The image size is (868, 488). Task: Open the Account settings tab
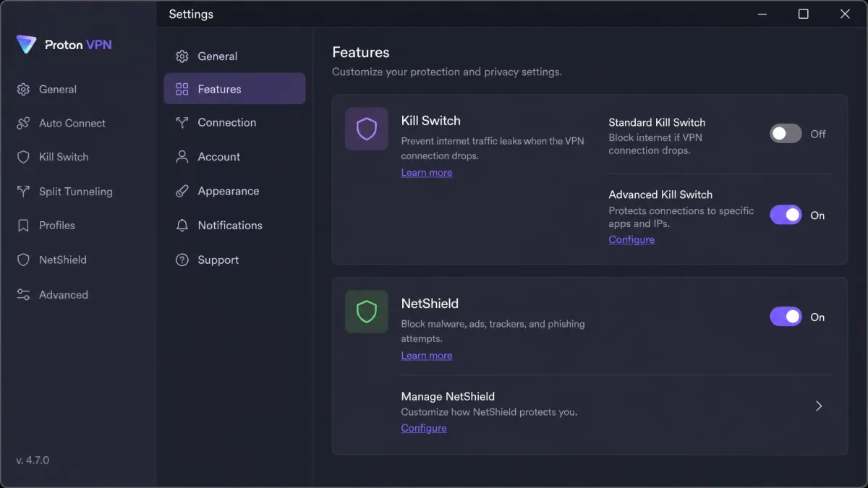[x=234, y=157]
